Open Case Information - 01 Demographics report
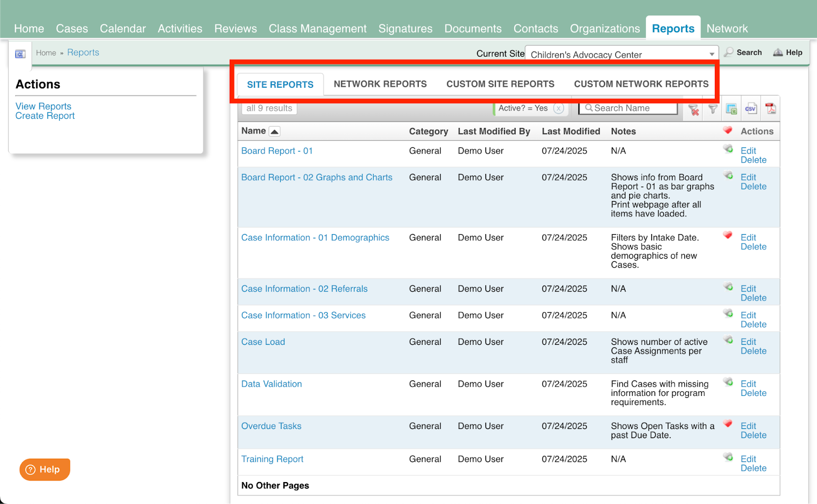 [315, 238]
